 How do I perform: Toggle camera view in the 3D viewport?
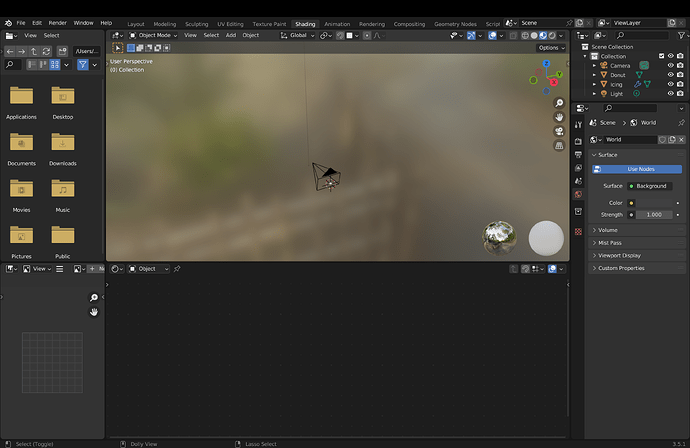tap(559, 131)
